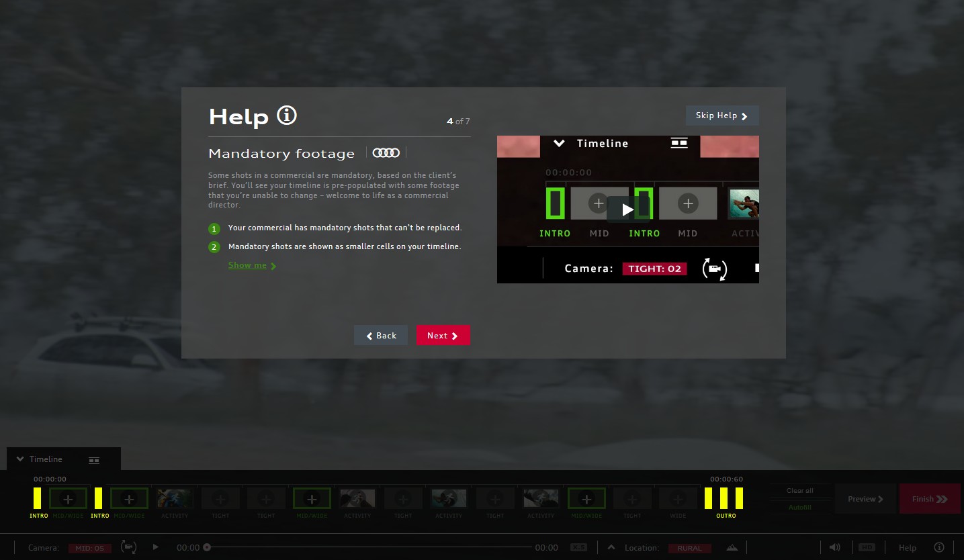Click the info icon next to Help in bottom bar

pos(939,547)
